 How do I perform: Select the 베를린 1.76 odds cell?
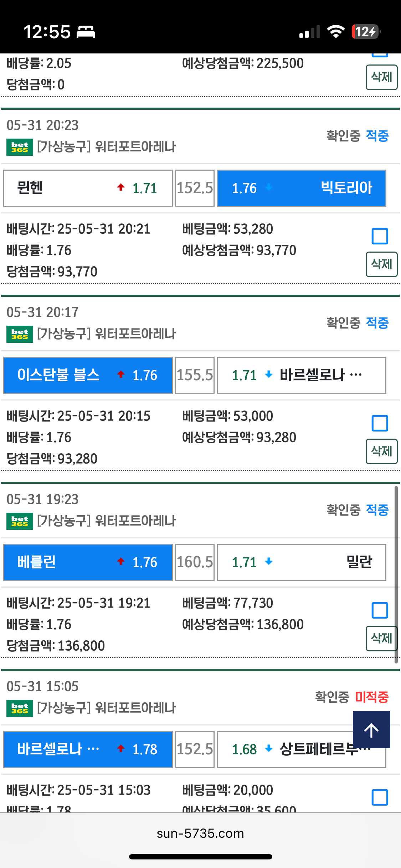click(88, 562)
